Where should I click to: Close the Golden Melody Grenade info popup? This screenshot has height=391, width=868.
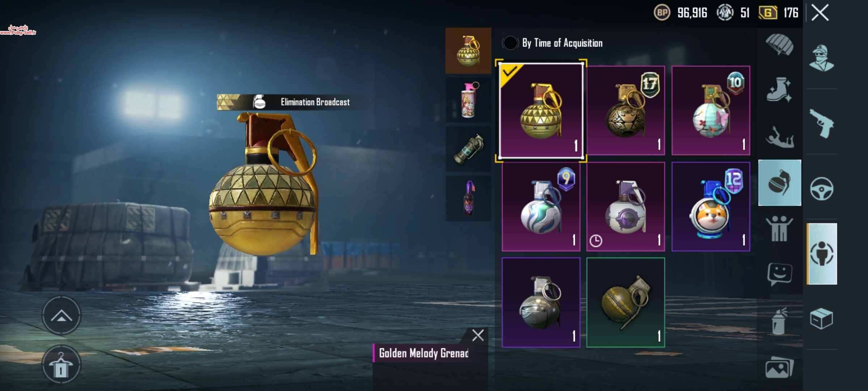point(478,335)
